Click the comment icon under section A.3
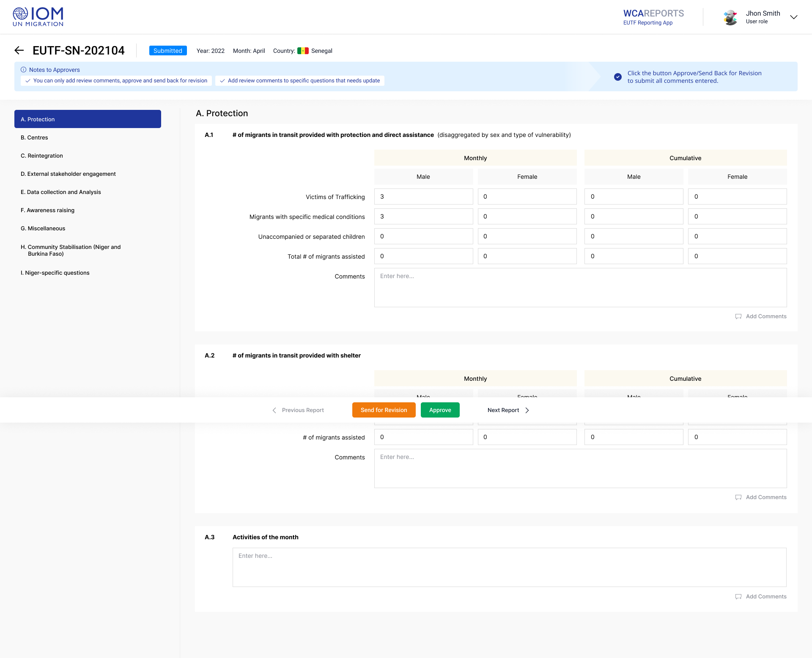The image size is (812, 658). pyautogui.click(x=738, y=597)
